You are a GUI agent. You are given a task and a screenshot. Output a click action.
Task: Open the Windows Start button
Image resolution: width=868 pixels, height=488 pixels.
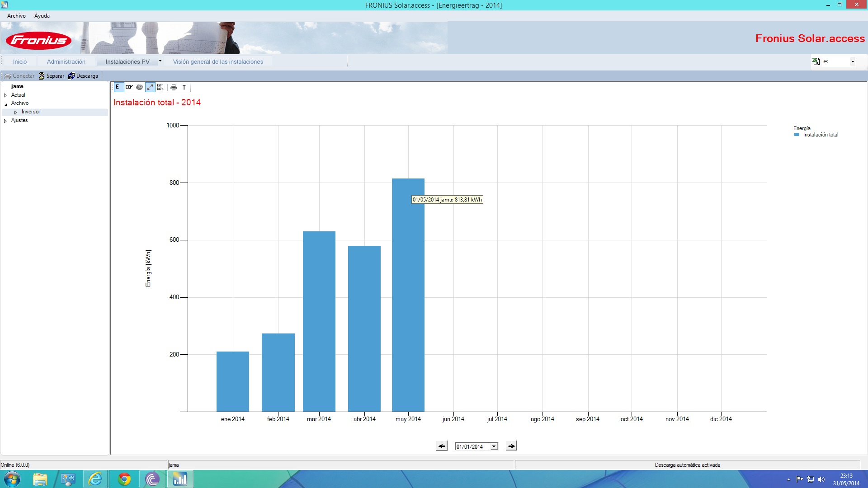coord(12,479)
